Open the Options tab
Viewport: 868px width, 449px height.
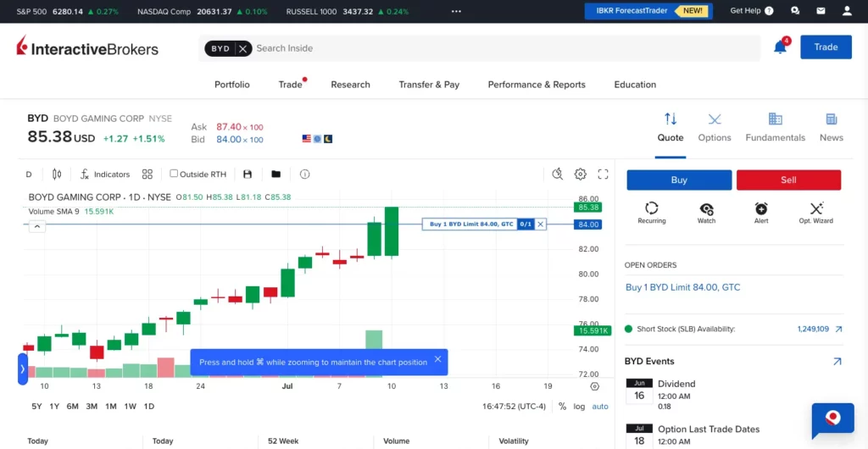[714, 128]
